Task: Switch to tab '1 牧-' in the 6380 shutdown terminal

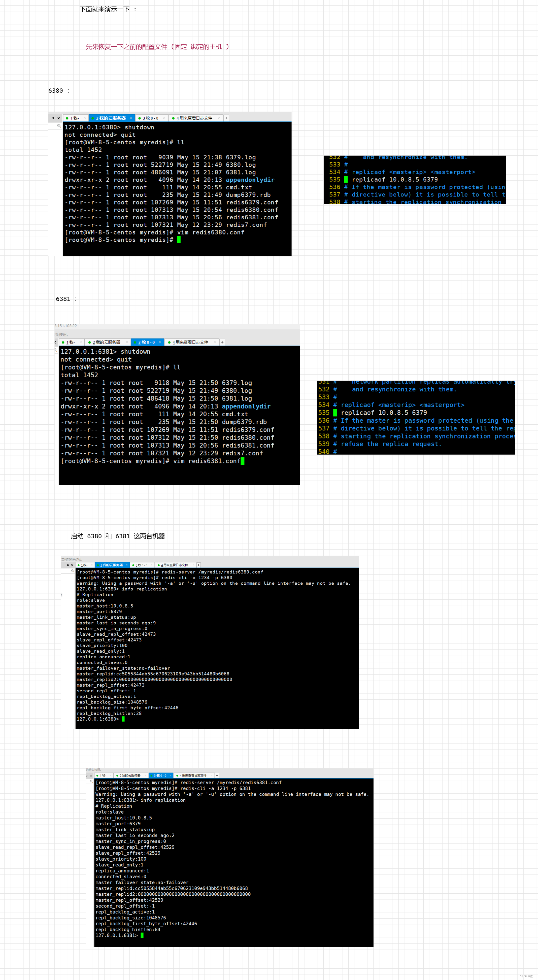Action: pos(76,118)
